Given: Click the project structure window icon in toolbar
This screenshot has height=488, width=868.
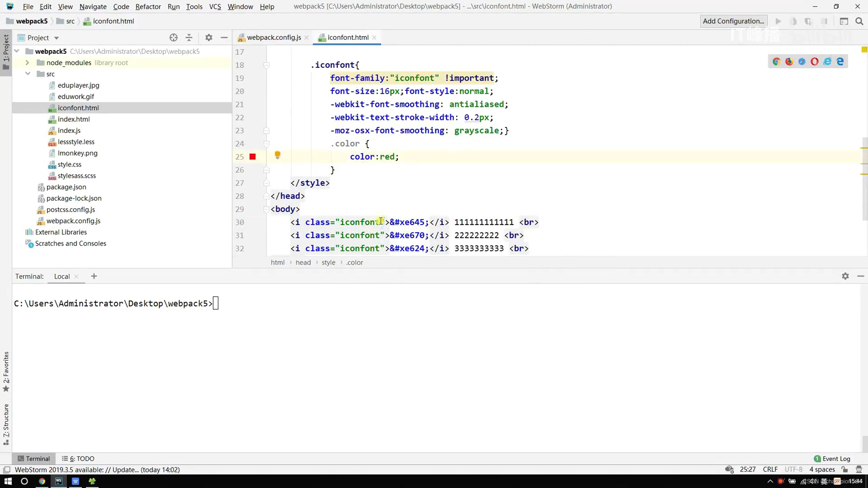Looking at the screenshot, I should (844, 21).
